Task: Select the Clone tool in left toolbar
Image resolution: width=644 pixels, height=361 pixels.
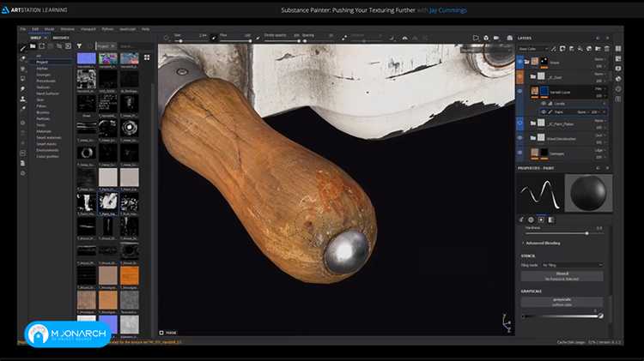Action: [23, 99]
